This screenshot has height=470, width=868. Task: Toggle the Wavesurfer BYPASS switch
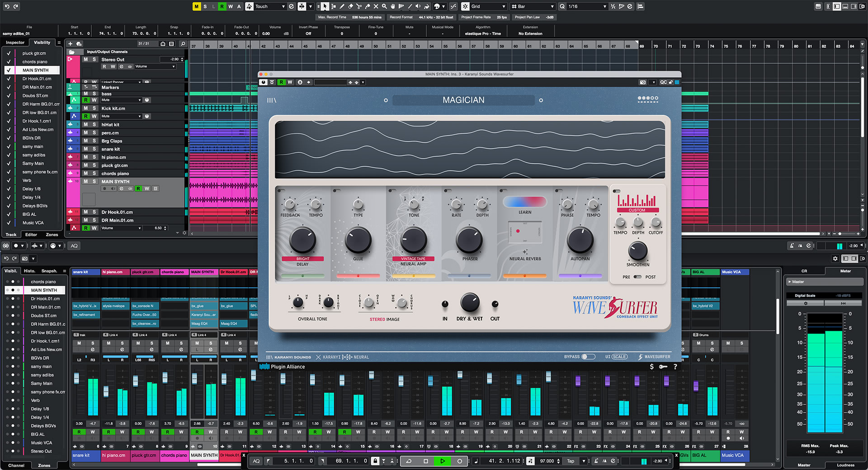click(588, 357)
